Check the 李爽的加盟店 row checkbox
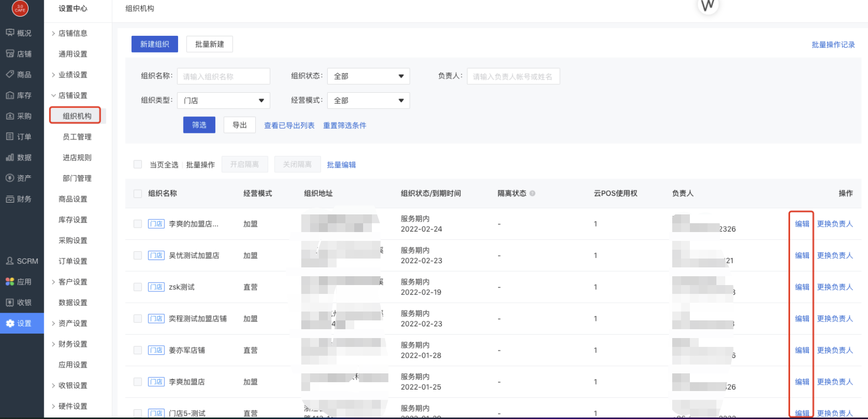Image resolution: width=868 pixels, height=419 pixels. tap(138, 224)
